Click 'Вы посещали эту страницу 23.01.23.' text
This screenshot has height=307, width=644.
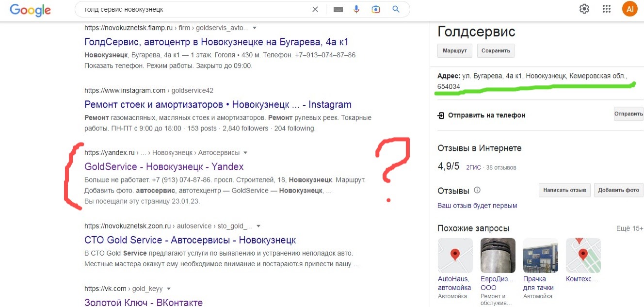tap(142, 201)
